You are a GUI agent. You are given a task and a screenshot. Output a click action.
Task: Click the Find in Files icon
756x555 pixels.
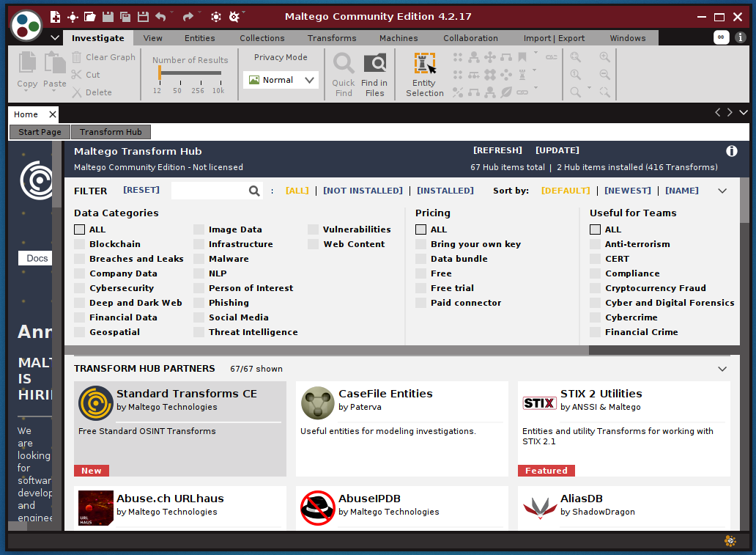tap(374, 64)
